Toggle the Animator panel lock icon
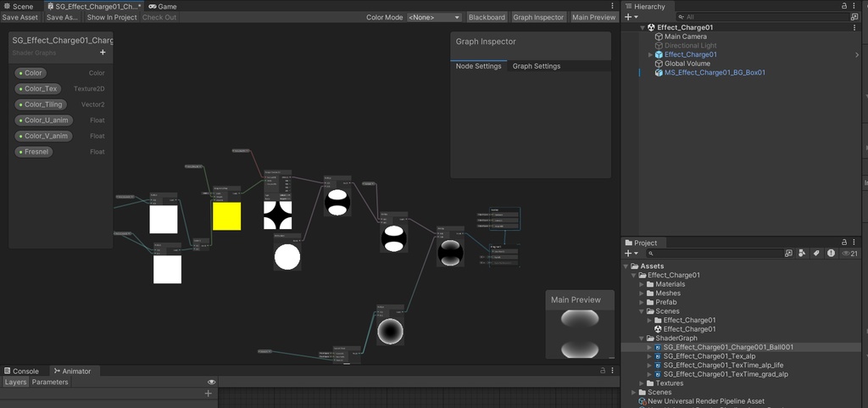 [603, 371]
